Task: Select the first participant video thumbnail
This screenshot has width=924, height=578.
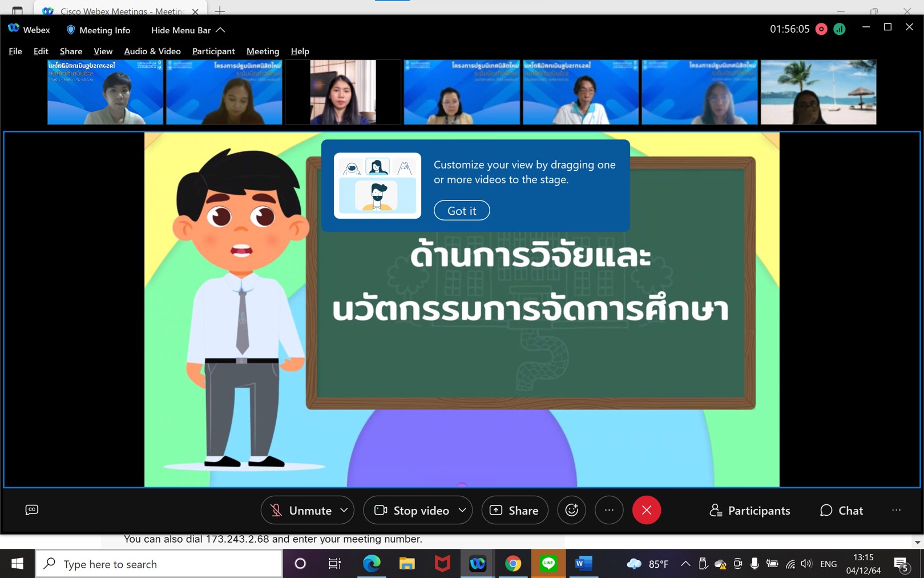Action: 105,92
